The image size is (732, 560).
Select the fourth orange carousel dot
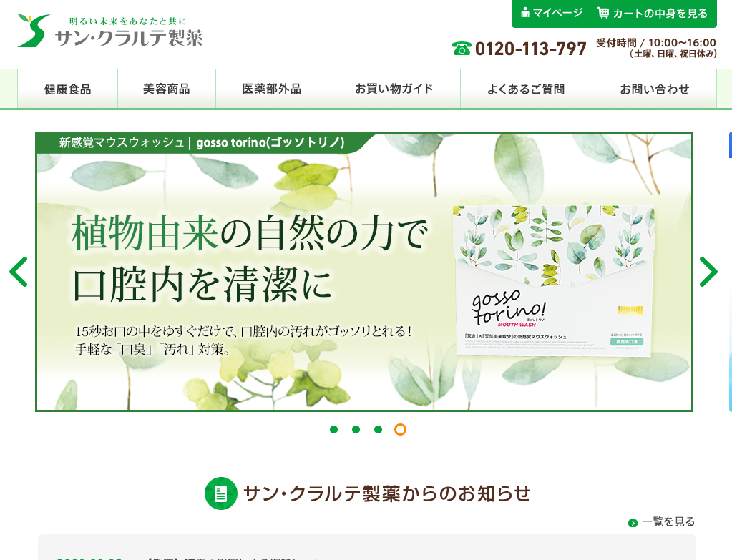click(400, 429)
